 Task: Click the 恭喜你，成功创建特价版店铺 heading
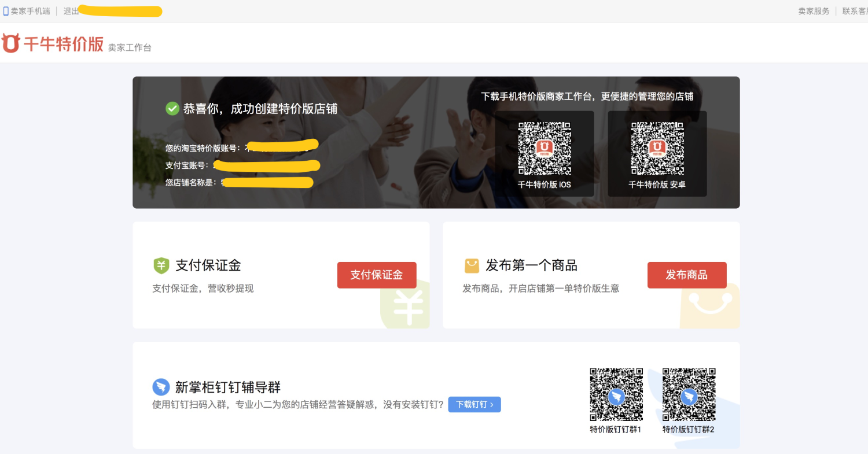[260, 109]
